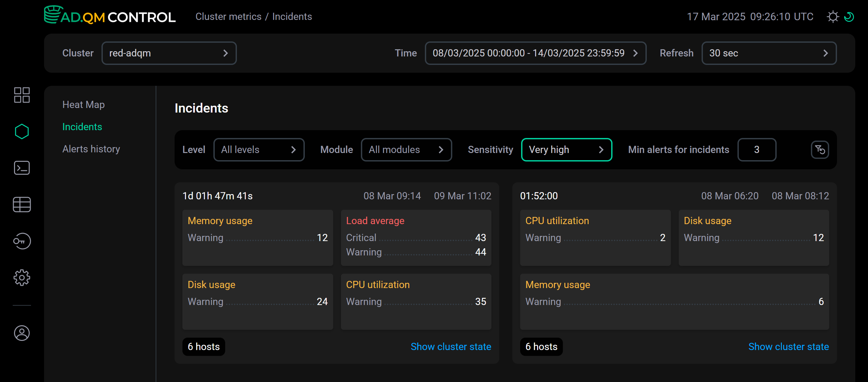Screen dimensions: 868x382
Task: Open the Module All modules dropdown
Action: pos(406,149)
